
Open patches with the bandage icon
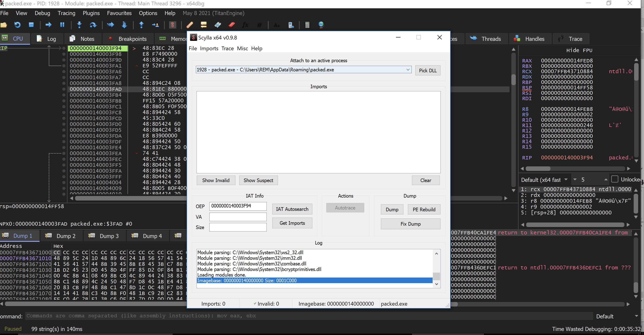click(190, 25)
